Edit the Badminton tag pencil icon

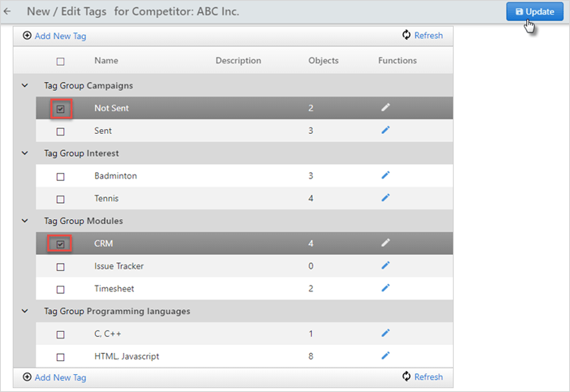click(386, 175)
